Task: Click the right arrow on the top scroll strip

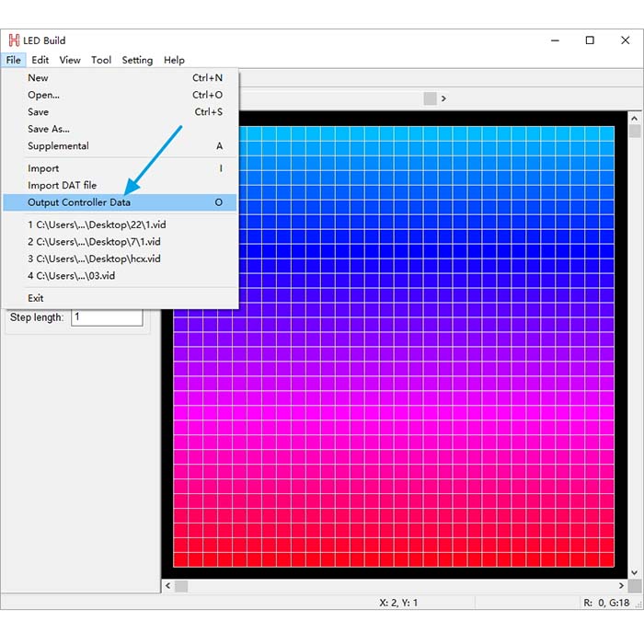Action: (x=443, y=98)
